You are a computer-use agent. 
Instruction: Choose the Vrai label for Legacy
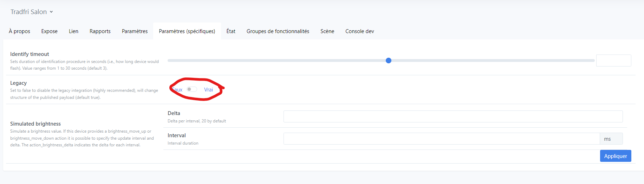pyautogui.click(x=208, y=90)
